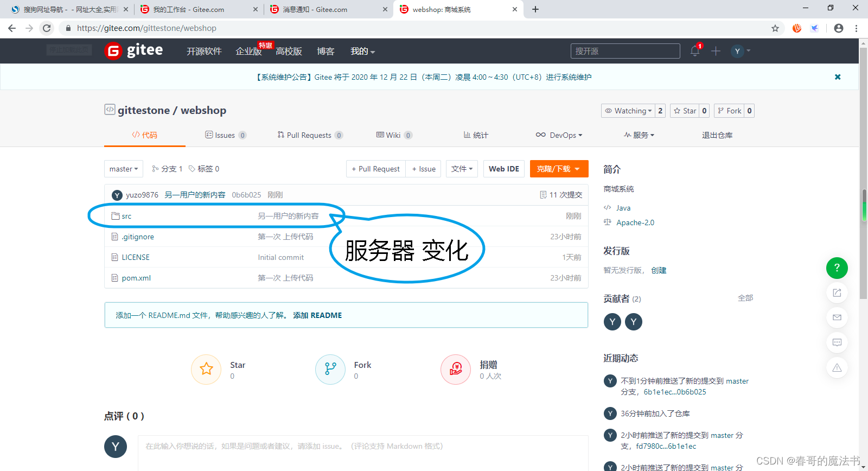The image size is (868, 471).
Task: Expand the DevOps dropdown menu
Action: [559, 135]
